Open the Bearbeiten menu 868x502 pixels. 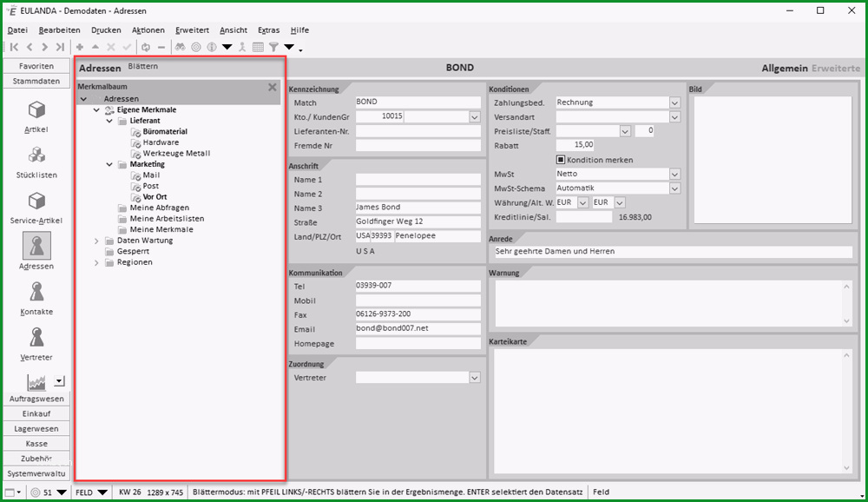(x=59, y=30)
